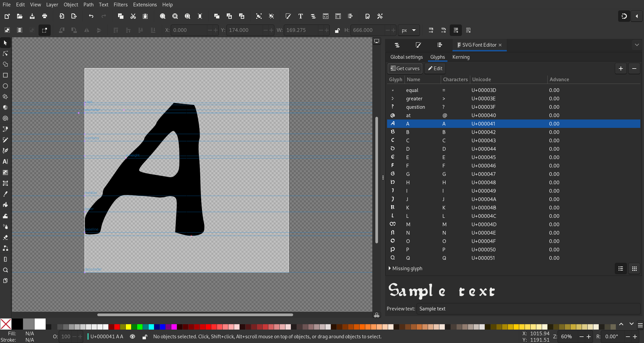Select the Node editing tool
Screen dimensions: 644x343
pyautogui.click(x=5, y=54)
